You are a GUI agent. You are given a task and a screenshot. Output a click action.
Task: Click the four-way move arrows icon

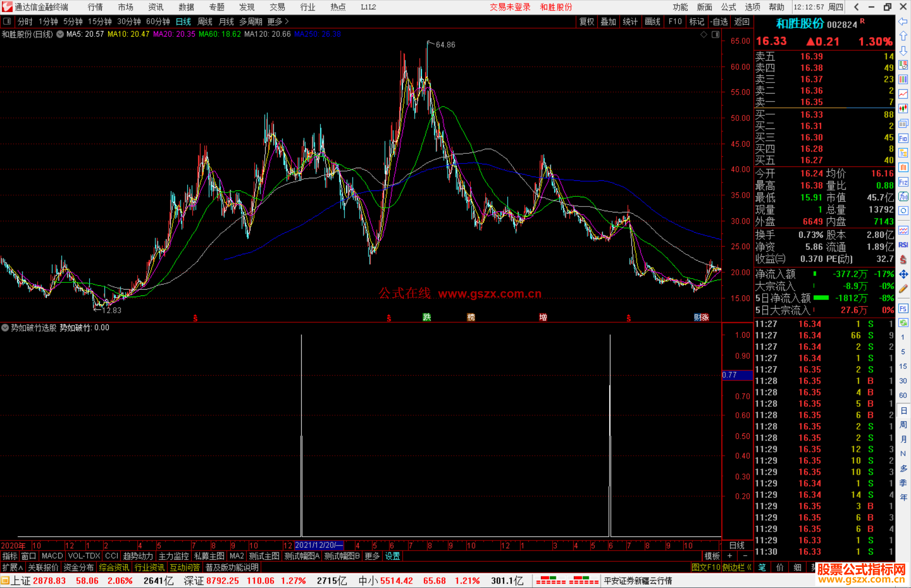coord(903,274)
